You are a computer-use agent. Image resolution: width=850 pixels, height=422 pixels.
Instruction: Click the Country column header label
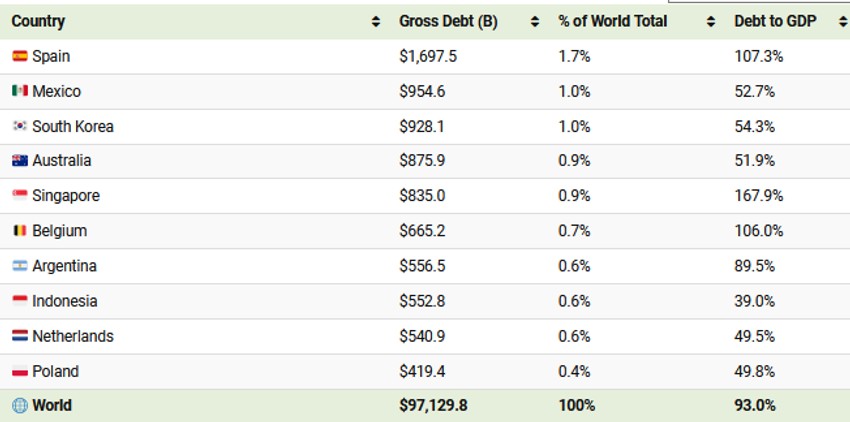(x=38, y=22)
